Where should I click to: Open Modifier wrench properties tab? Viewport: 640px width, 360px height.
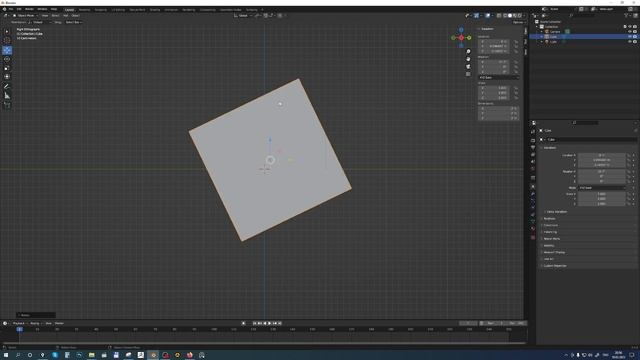point(533,194)
